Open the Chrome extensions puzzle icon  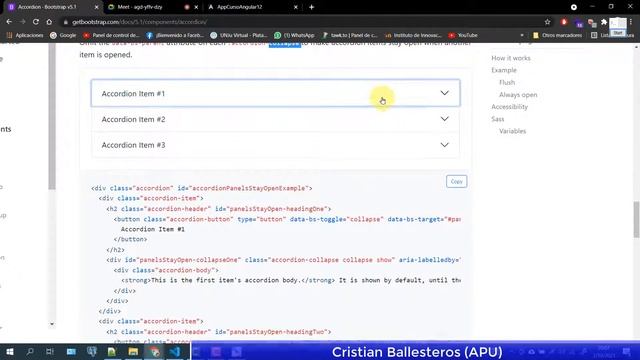coord(604,22)
